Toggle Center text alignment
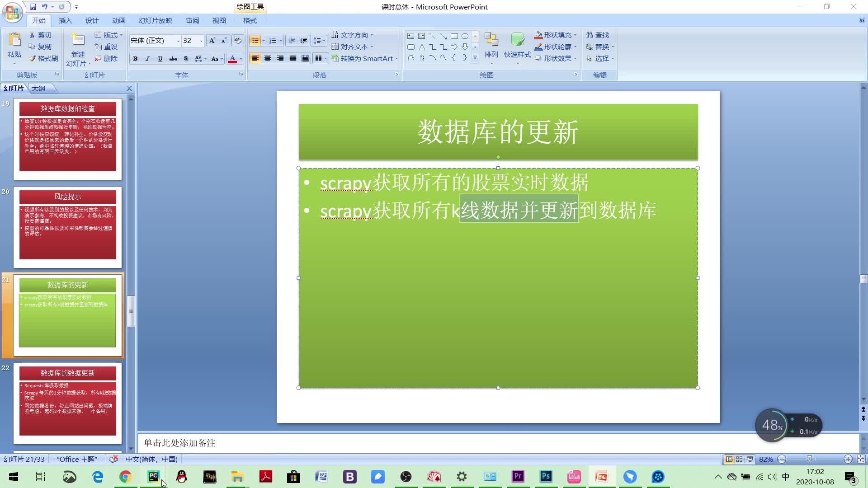Viewport: 868px width, 488px height. click(x=268, y=59)
